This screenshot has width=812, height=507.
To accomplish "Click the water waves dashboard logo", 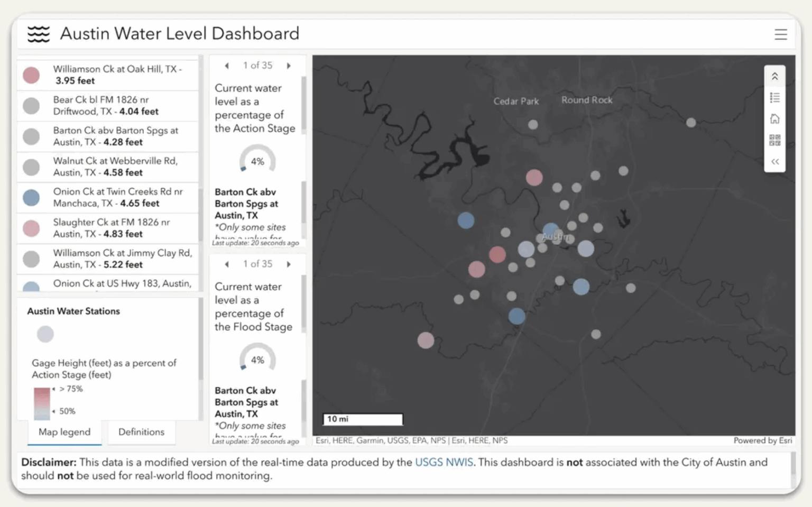I will pos(38,33).
